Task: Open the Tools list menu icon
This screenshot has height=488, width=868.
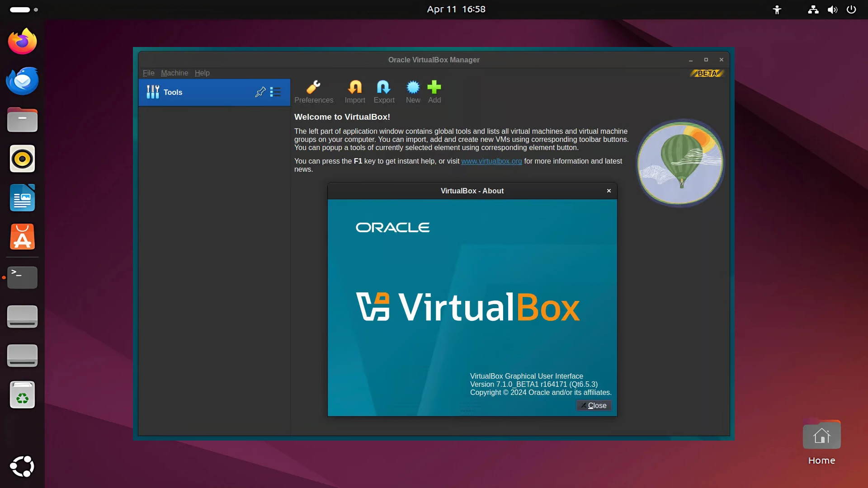Action: tap(275, 92)
